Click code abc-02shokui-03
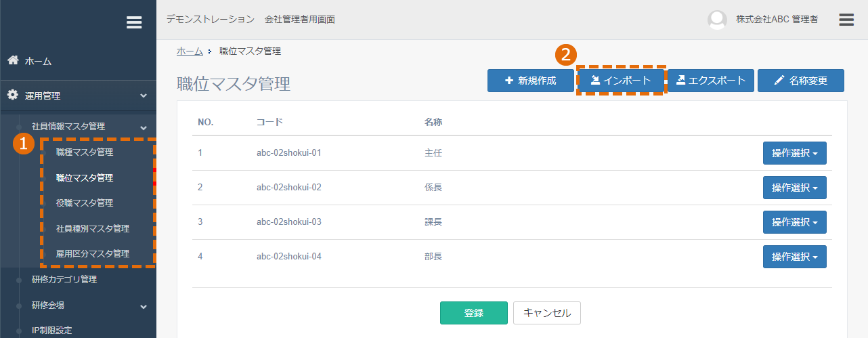Screen dimensions: 868x338 tap(289, 222)
